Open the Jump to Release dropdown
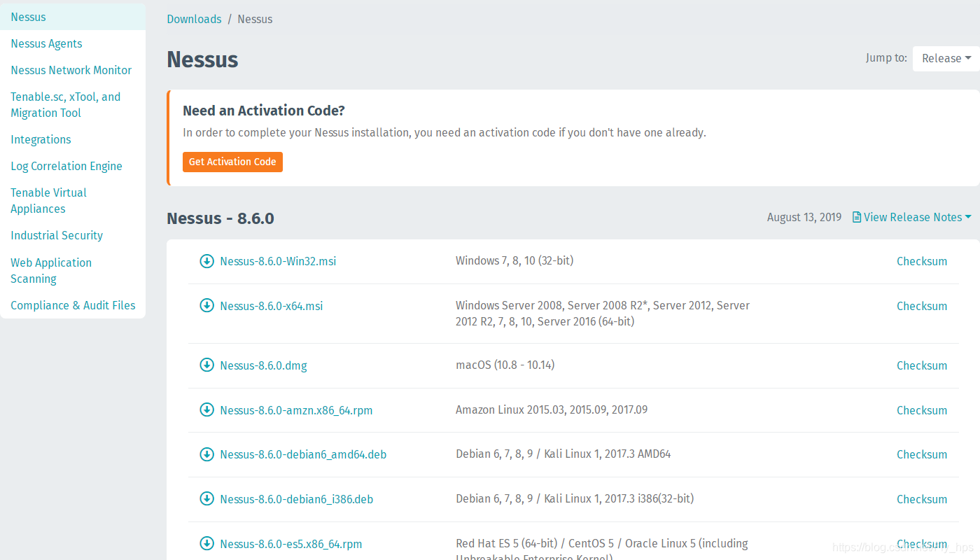This screenshot has height=560, width=980. pyautogui.click(x=946, y=59)
